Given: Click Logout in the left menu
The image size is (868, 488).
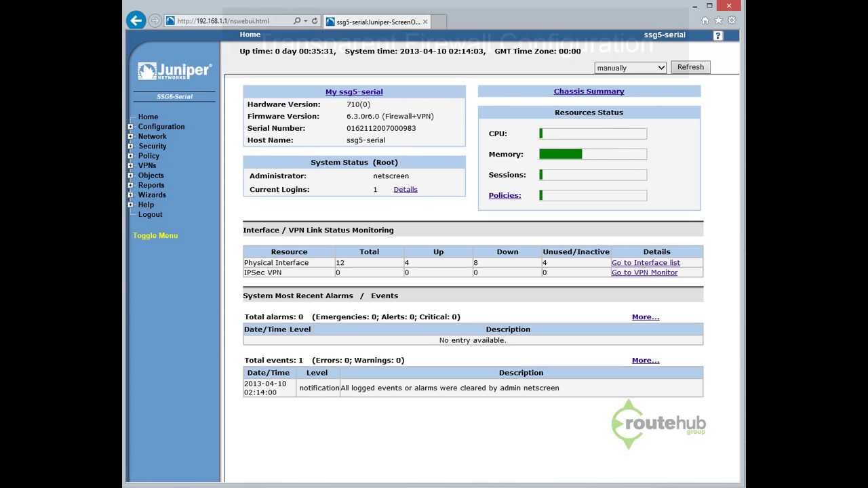Looking at the screenshot, I should (x=151, y=215).
